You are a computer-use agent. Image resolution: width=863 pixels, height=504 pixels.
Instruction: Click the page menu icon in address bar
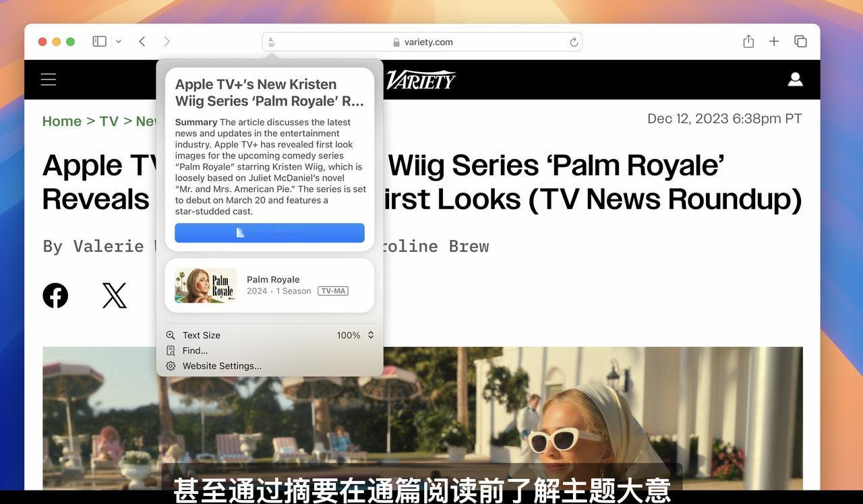[272, 42]
